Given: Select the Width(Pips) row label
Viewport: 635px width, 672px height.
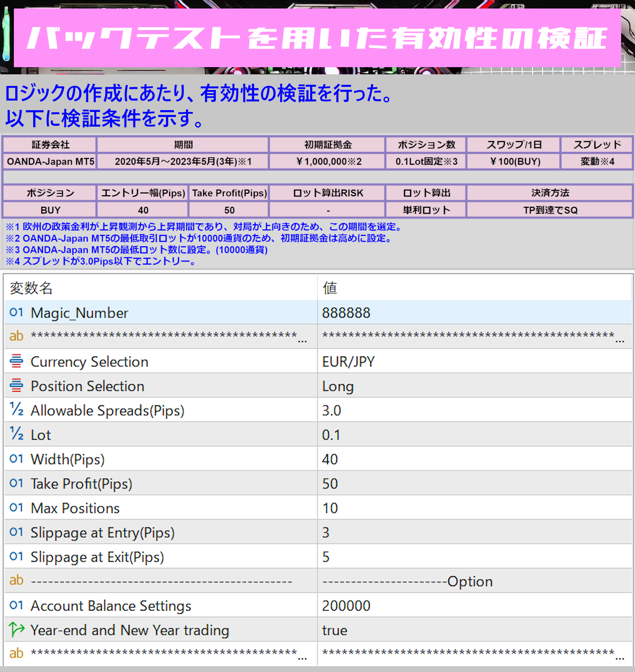Looking at the screenshot, I should pyautogui.click(x=68, y=459).
